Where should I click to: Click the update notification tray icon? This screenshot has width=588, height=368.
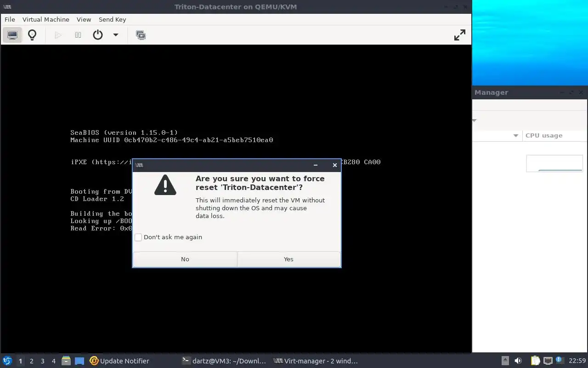tap(560, 360)
